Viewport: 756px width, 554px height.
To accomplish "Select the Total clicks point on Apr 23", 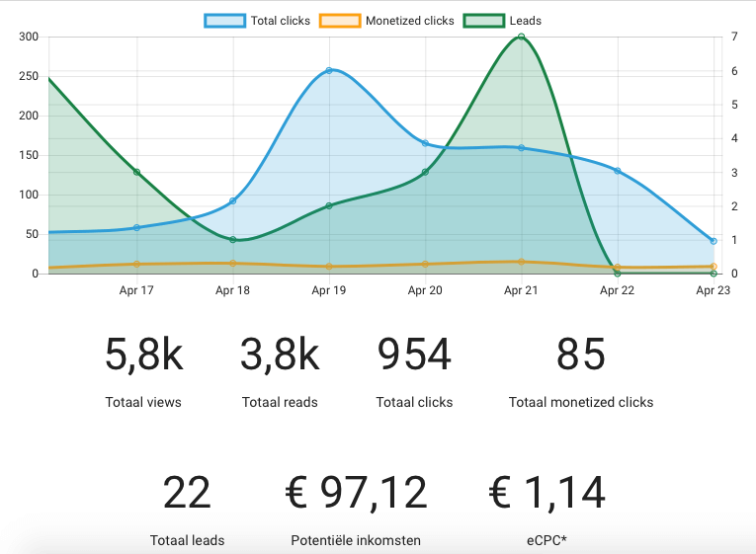I will (714, 241).
